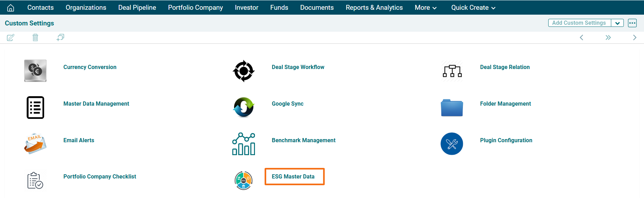Open the Google Sync icon
The image size is (644, 198).
[x=243, y=107]
